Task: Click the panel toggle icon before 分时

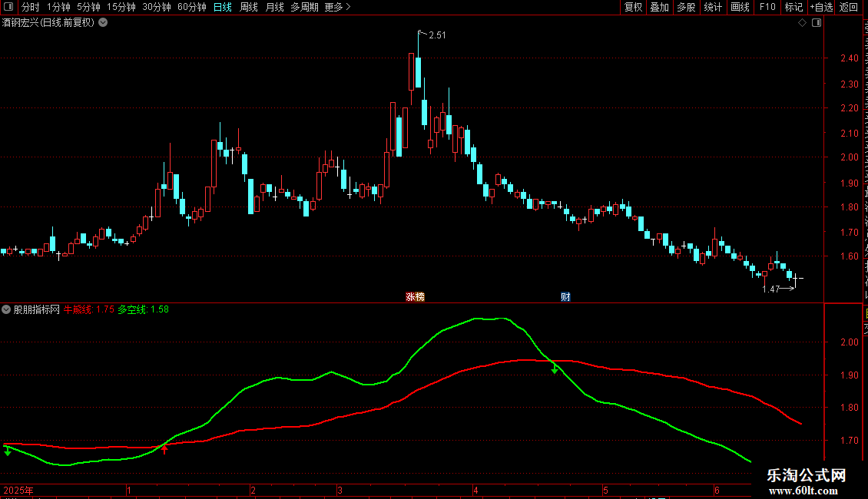Action: [8, 7]
